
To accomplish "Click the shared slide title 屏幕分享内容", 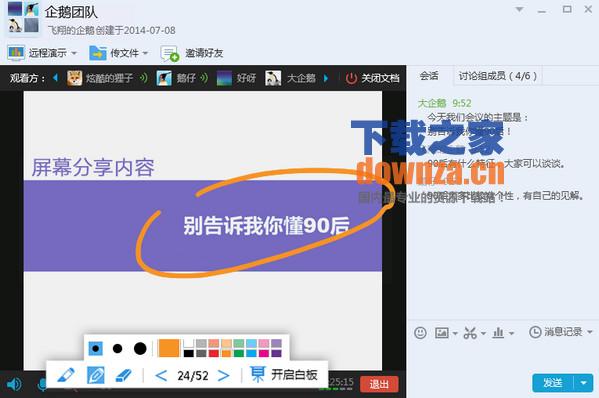I will click(x=93, y=167).
